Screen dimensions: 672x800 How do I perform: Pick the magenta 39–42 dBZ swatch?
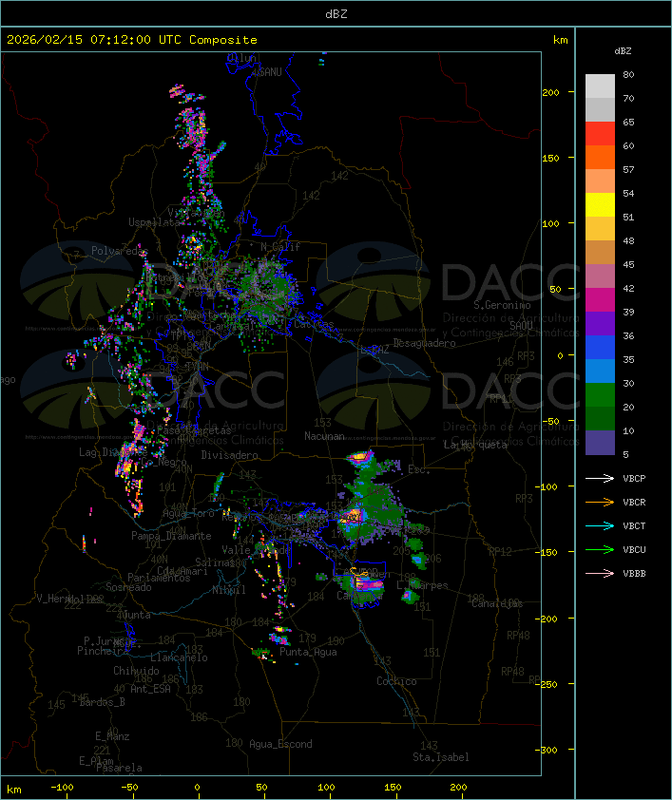click(600, 299)
